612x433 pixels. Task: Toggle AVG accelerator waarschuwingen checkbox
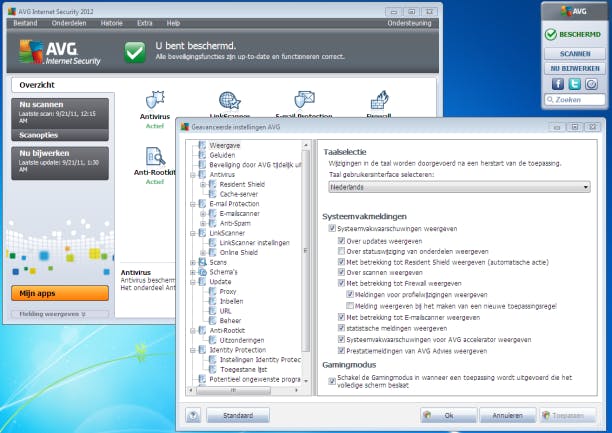[x=342, y=339]
